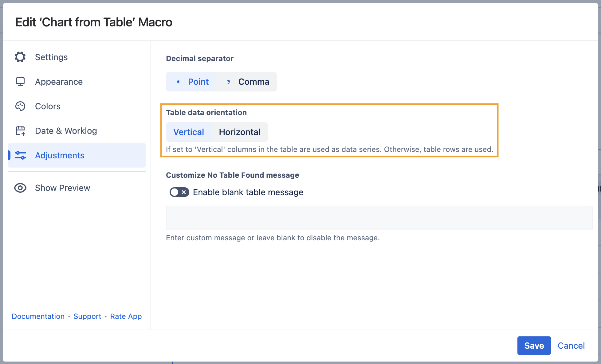Click the point symbol icon
This screenshot has height=364, width=601.
pos(178,82)
